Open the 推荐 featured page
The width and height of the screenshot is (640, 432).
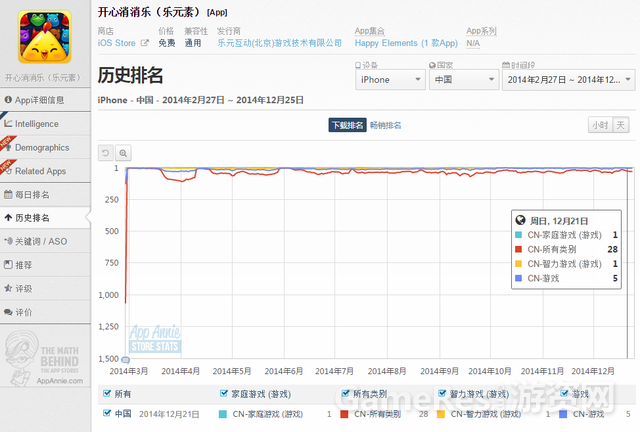[x=45, y=265]
